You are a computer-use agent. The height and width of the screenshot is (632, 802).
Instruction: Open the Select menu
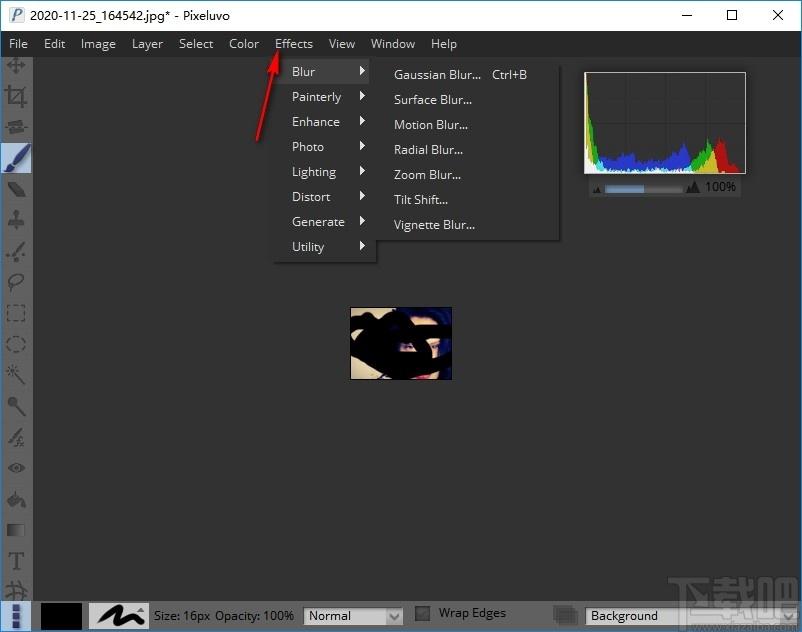tap(196, 44)
